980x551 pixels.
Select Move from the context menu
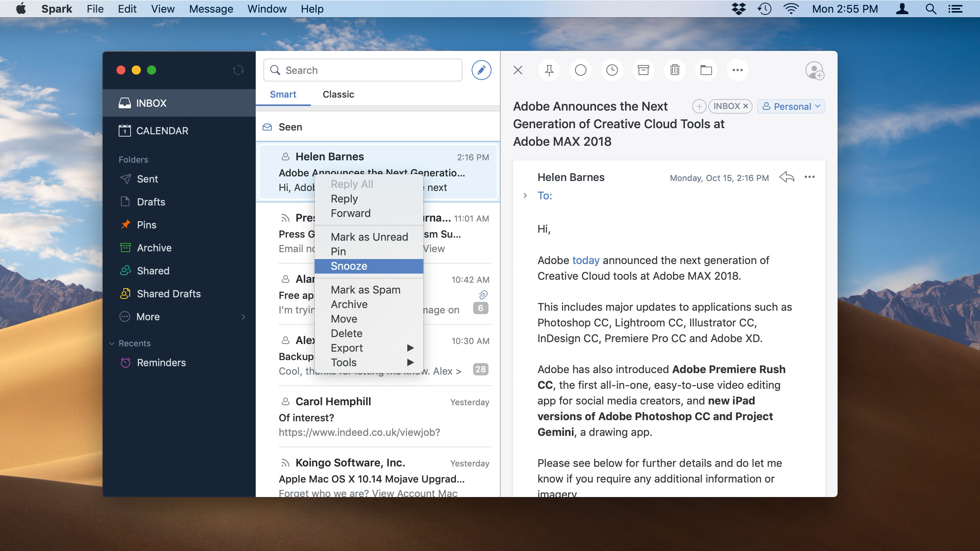(369, 319)
